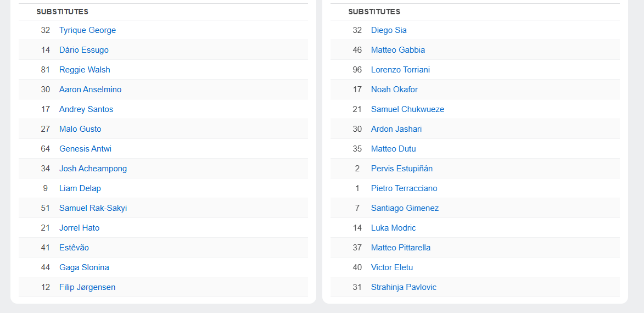
Task: View Samuel Chukwueze's player page
Action: pos(407,109)
